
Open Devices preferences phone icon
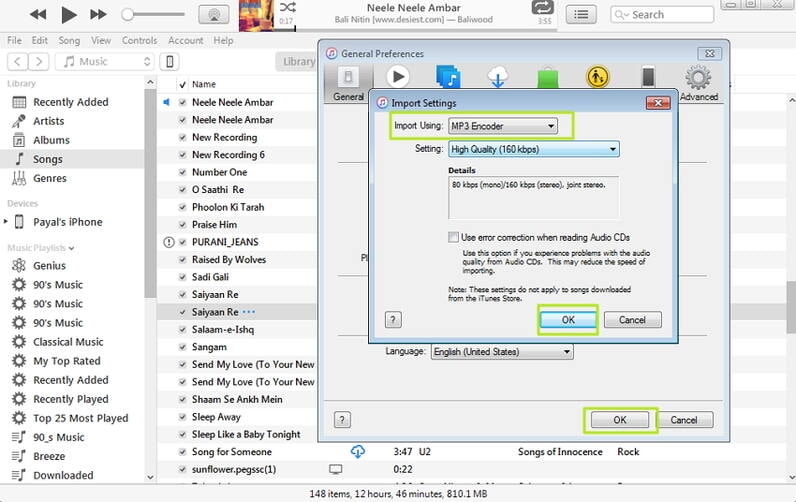[x=648, y=77]
